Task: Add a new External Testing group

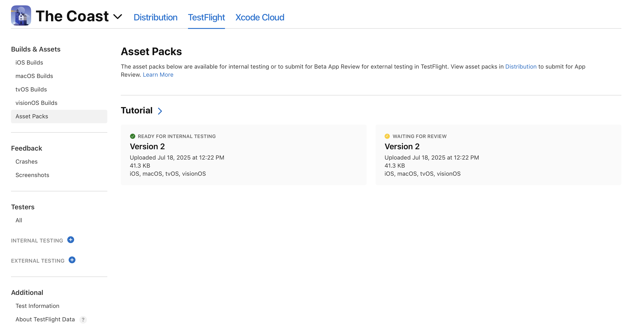Action: coord(72,260)
